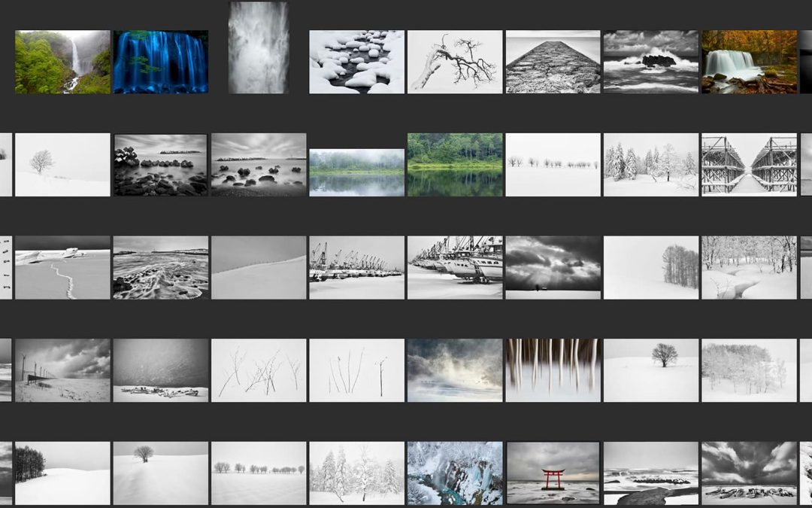Select the fence under stormy sky photo
The image size is (812, 508).
pyautogui.click(x=62, y=370)
